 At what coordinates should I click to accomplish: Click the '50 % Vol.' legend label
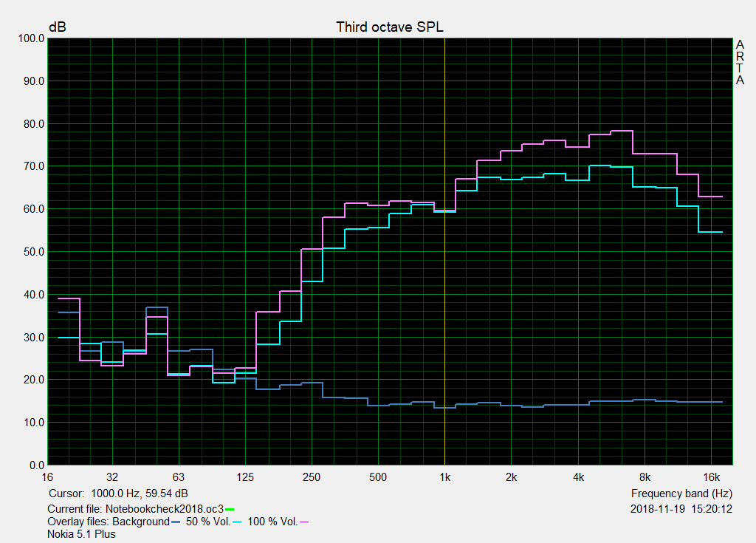(208, 522)
